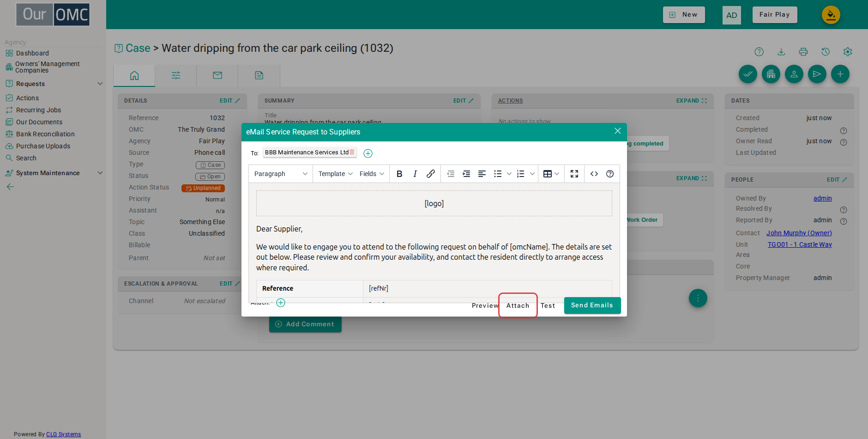Open the table insert dropdown
This screenshot has width=868, height=439.
click(551, 174)
